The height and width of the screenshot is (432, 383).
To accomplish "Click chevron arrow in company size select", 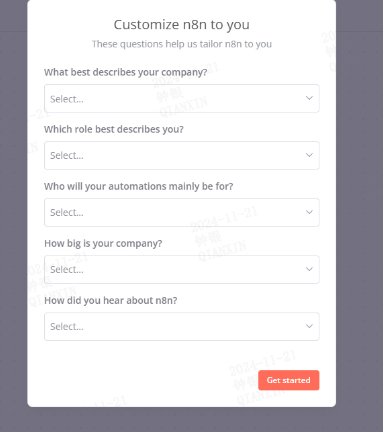I will pos(309,269).
